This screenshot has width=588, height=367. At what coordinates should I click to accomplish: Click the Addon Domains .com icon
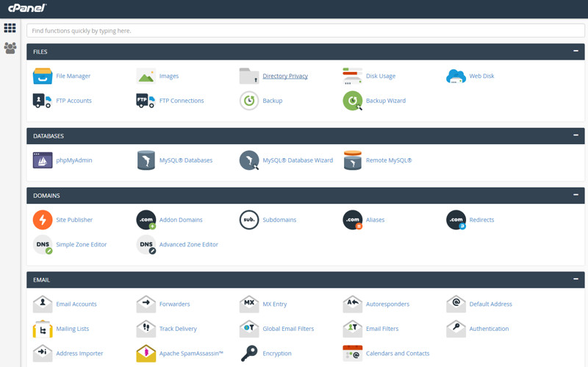146,220
